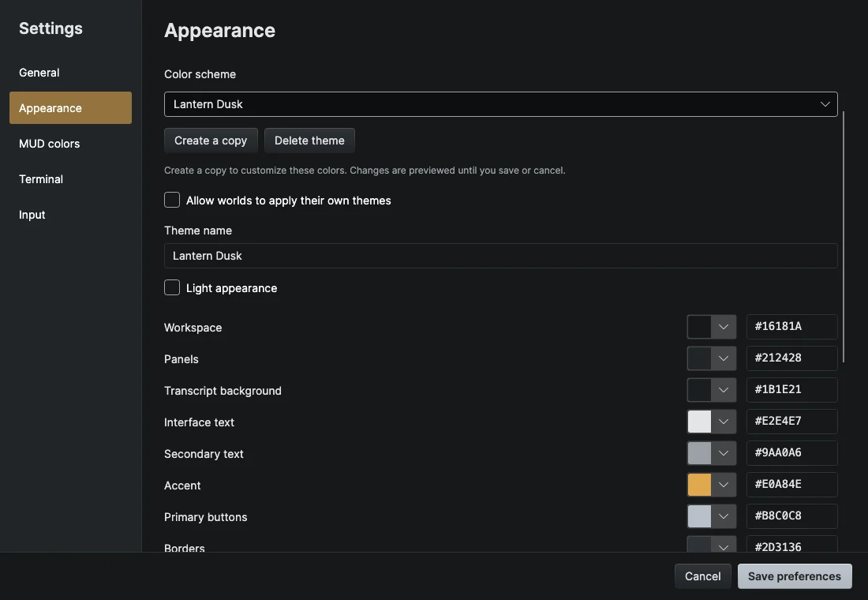Open the Terminal settings section
The width and height of the screenshot is (868, 600).
pyautogui.click(x=70, y=179)
